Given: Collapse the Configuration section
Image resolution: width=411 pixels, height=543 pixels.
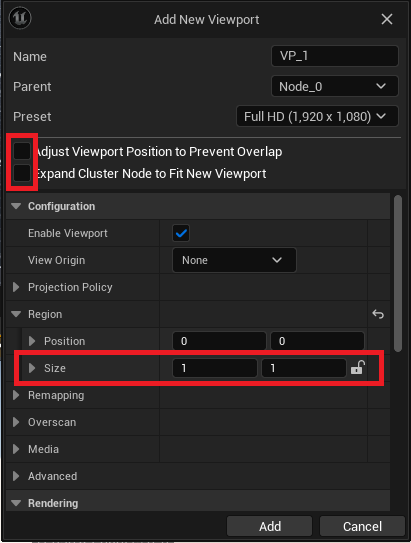Looking at the screenshot, I should pyautogui.click(x=16, y=206).
